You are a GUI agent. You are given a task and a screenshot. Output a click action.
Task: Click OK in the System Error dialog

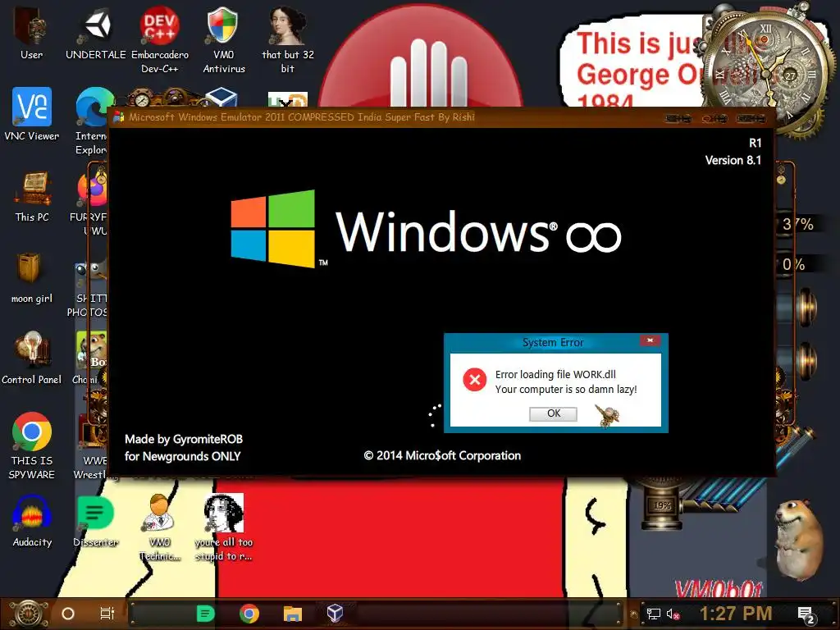point(554,413)
